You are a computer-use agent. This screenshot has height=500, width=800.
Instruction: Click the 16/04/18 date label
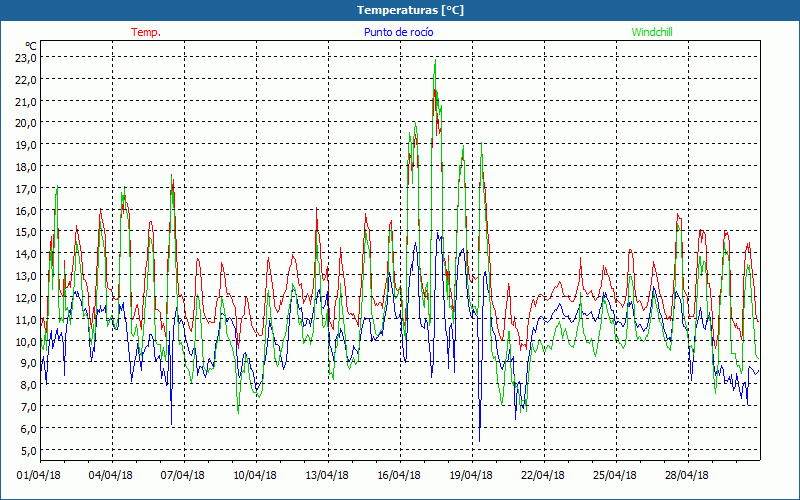(399, 476)
